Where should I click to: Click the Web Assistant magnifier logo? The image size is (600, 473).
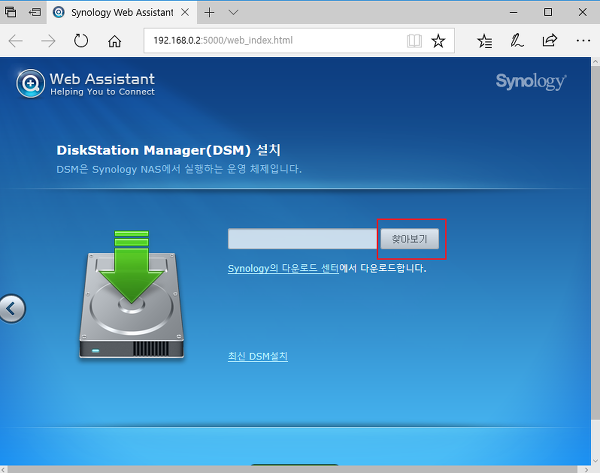[x=30, y=83]
